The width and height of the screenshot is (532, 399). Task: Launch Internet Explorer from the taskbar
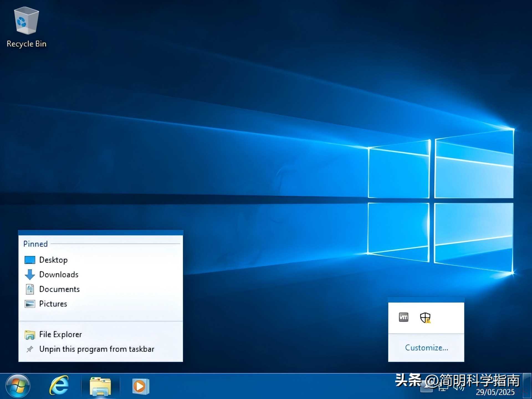coord(59,386)
